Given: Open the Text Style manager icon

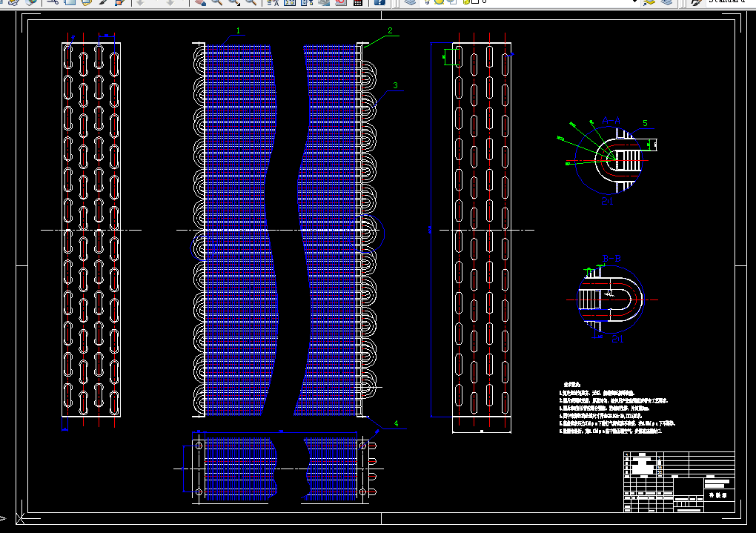Looking at the screenshot, I should 696,1.
